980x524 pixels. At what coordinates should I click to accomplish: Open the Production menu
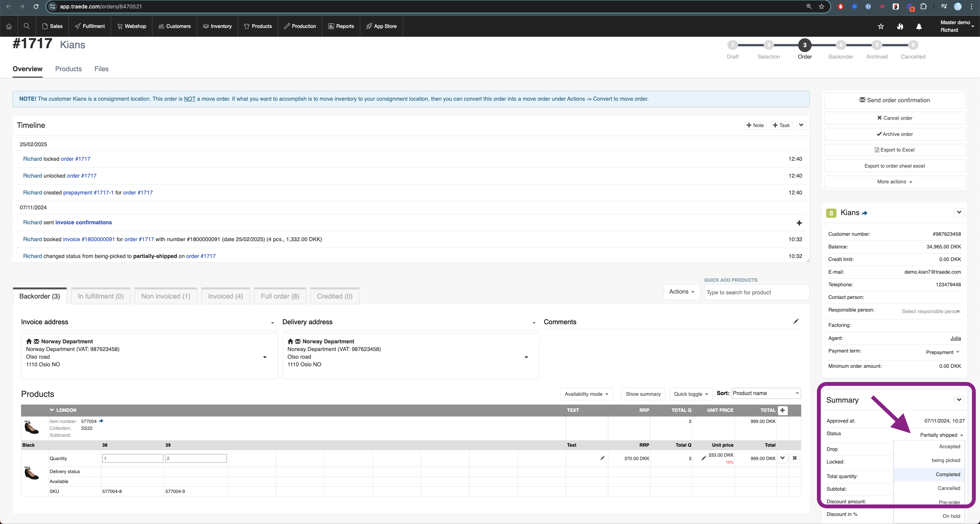[300, 26]
